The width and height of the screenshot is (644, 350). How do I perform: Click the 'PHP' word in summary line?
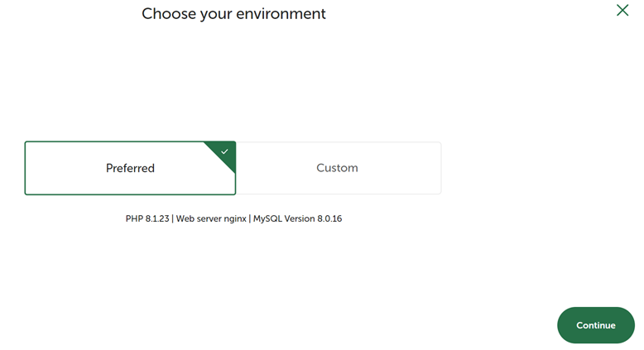134,219
